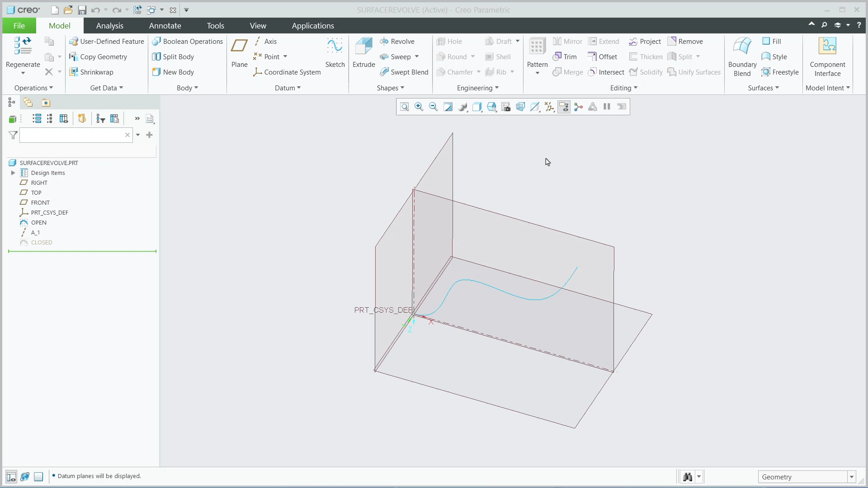Expand the Engineering group dropdown

click(478, 88)
